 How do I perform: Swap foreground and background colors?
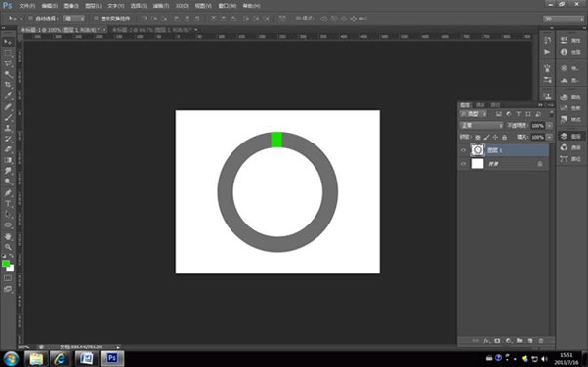pyautogui.click(x=12, y=256)
